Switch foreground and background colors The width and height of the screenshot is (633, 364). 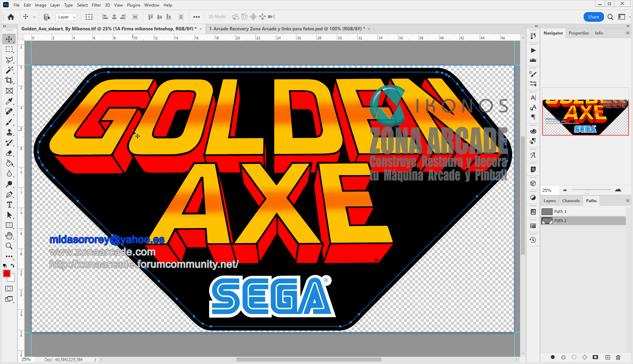12,266
